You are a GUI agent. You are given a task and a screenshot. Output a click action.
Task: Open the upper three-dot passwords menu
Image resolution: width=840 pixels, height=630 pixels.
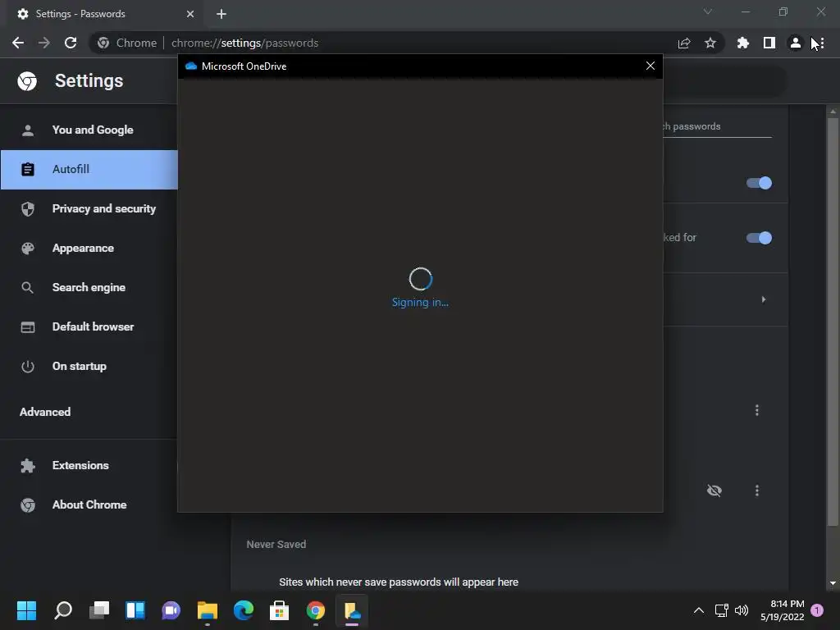pos(756,410)
